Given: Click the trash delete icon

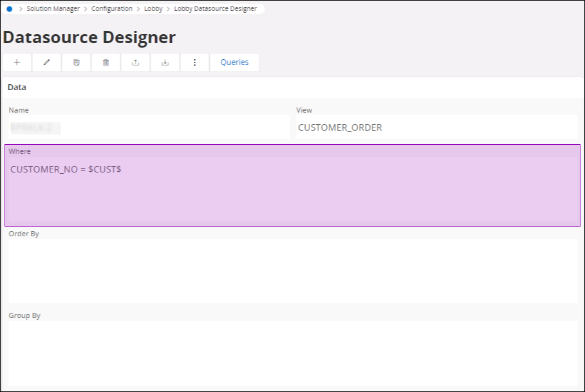Looking at the screenshot, I should click(x=106, y=62).
